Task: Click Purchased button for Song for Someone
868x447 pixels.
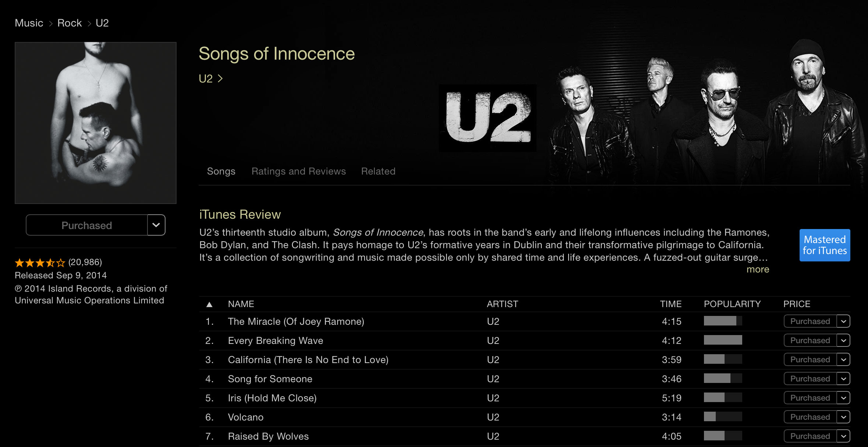Action: (x=810, y=379)
